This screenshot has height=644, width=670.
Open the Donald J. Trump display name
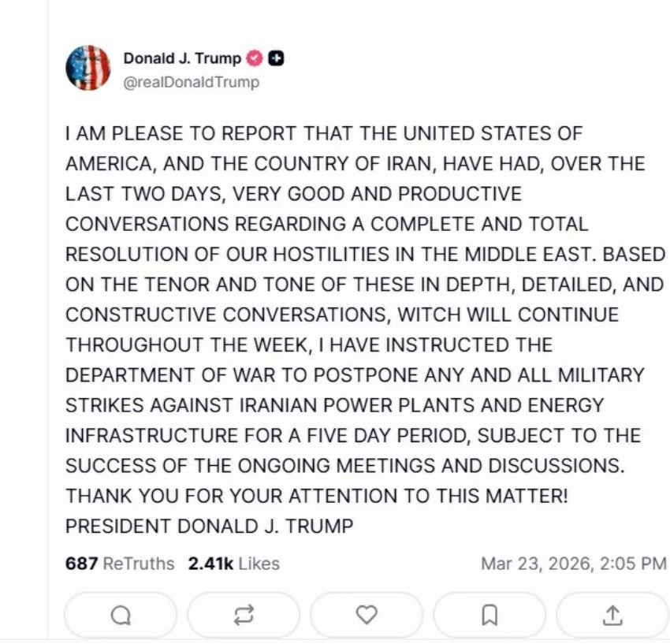(181, 58)
